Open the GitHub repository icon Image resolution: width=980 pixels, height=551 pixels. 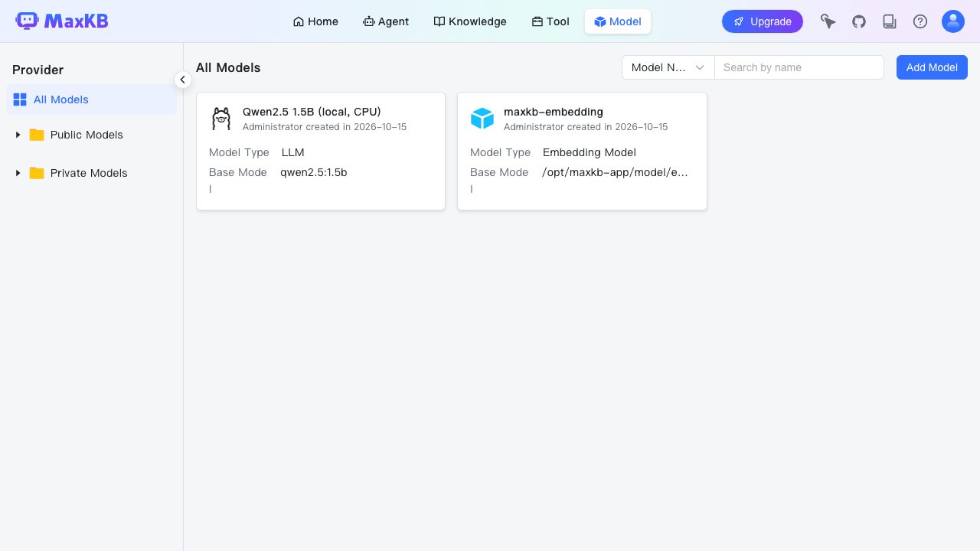[859, 21]
